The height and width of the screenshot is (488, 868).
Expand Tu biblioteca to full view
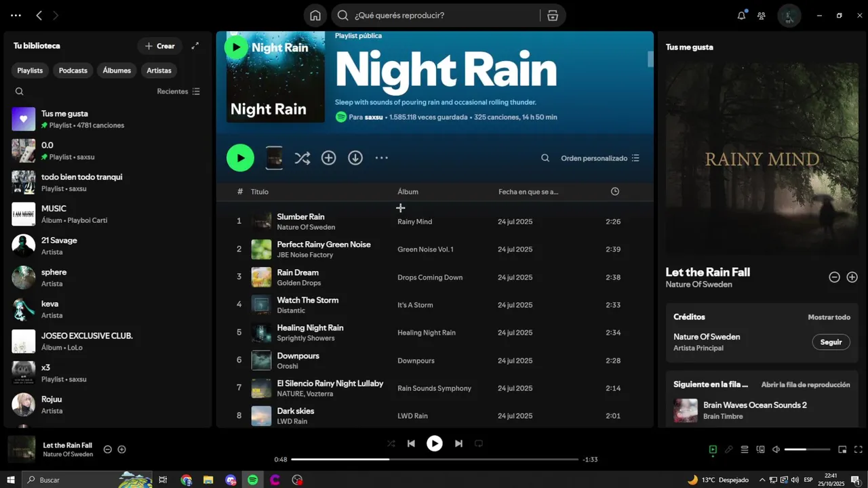tap(195, 45)
